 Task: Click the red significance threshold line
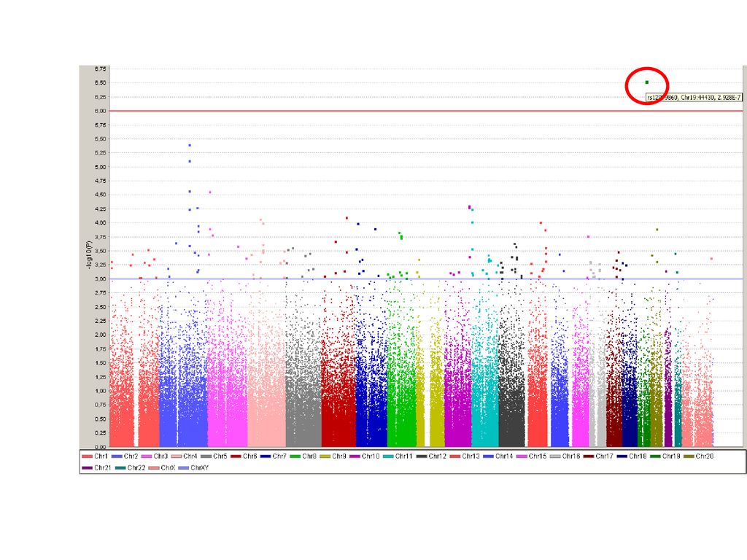click(x=426, y=111)
